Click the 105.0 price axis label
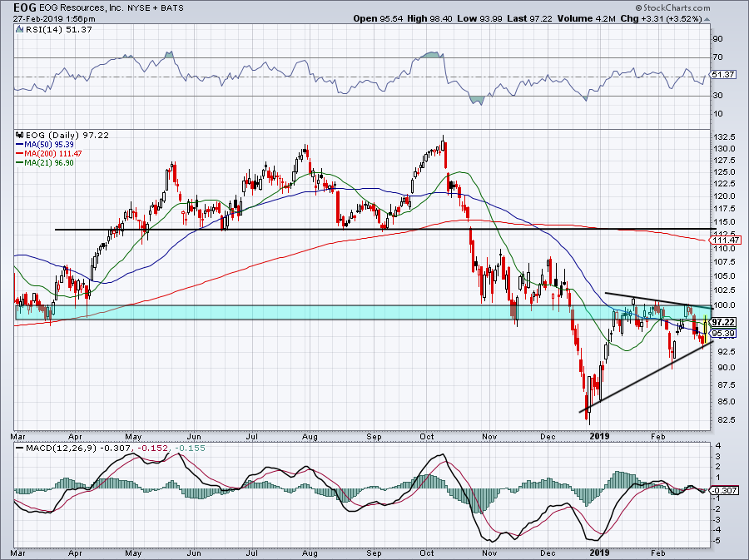 (724, 275)
